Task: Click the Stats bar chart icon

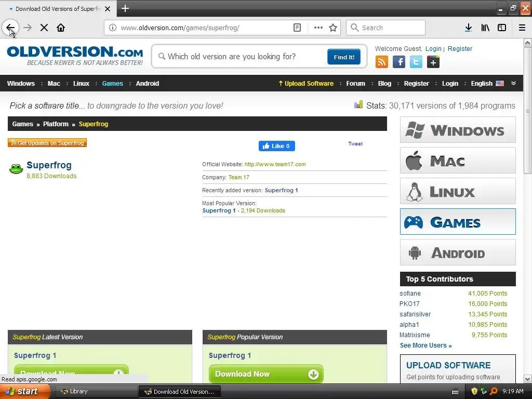Action: (x=358, y=105)
